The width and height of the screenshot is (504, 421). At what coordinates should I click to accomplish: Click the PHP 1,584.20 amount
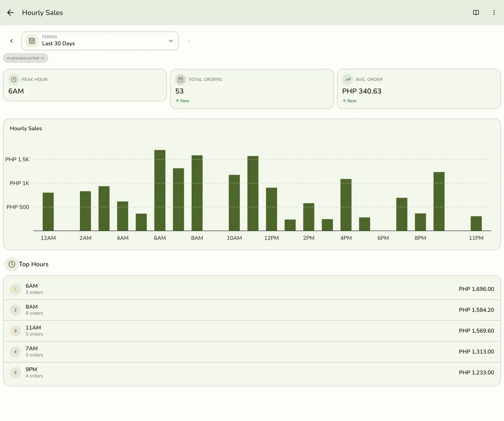click(x=476, y=310)
